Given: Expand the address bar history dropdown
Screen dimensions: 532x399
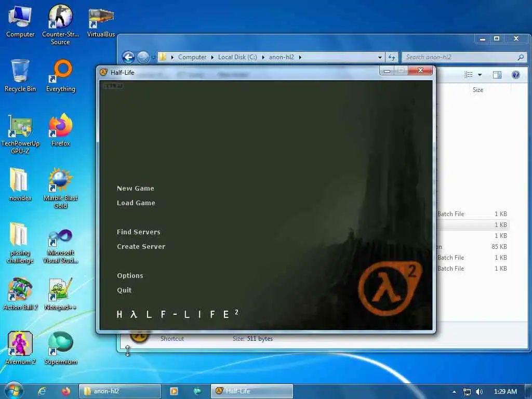Looking at the screenshot, I should coord(380,57).
